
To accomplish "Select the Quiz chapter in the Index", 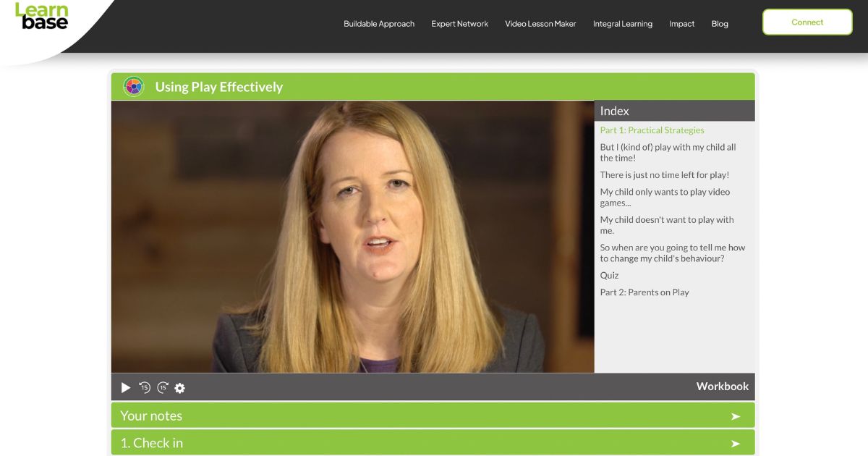I will pos(608,275).
